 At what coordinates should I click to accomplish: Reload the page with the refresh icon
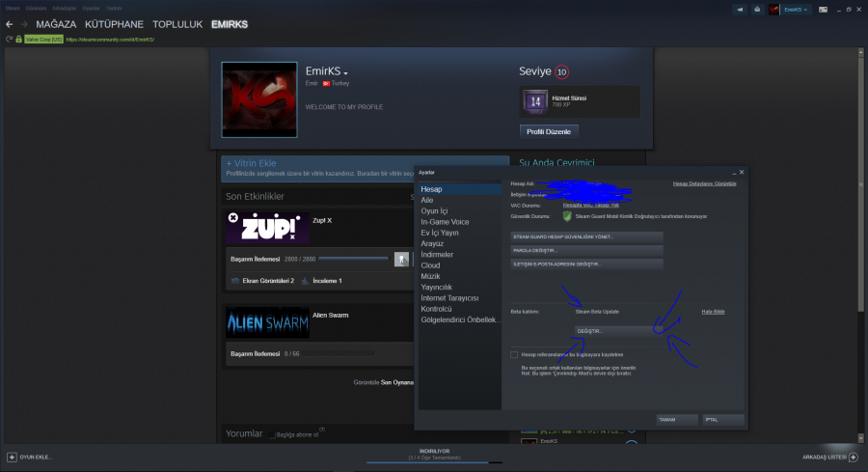pos(9,40)
